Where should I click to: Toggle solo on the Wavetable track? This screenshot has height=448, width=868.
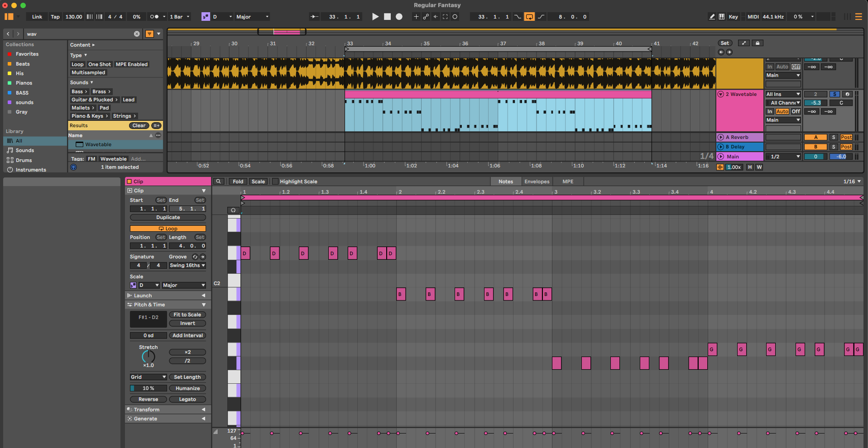tap(834, 94)
